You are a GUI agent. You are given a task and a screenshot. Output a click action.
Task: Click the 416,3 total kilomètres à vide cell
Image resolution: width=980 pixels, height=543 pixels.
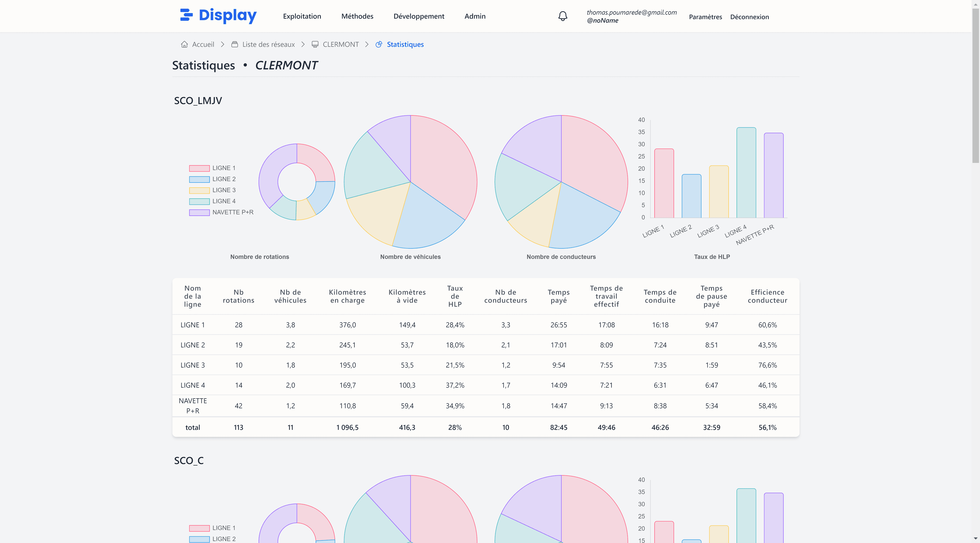tap(407, 427)
